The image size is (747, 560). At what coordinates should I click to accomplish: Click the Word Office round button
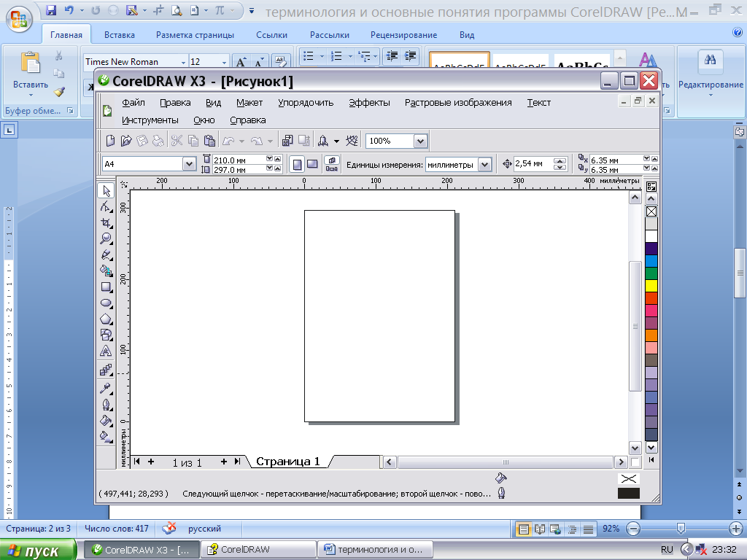(x=19, y=19)
